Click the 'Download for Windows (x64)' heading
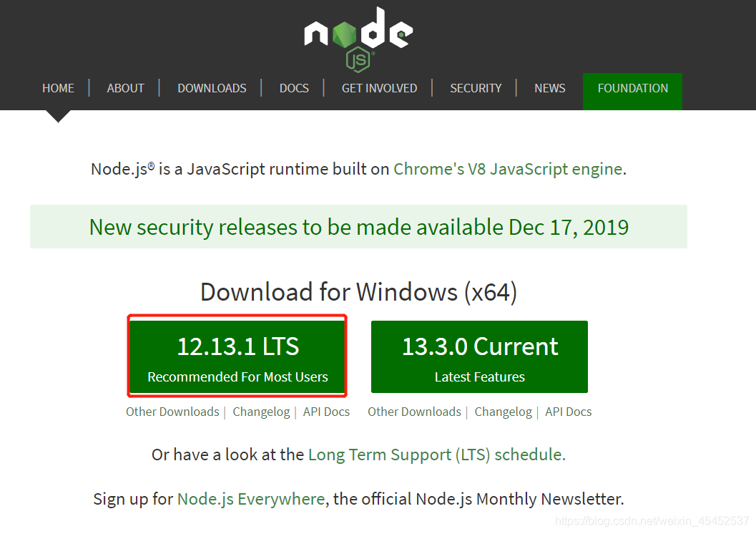The height and width of the screenshot is (534, 756). pos(359,292)
